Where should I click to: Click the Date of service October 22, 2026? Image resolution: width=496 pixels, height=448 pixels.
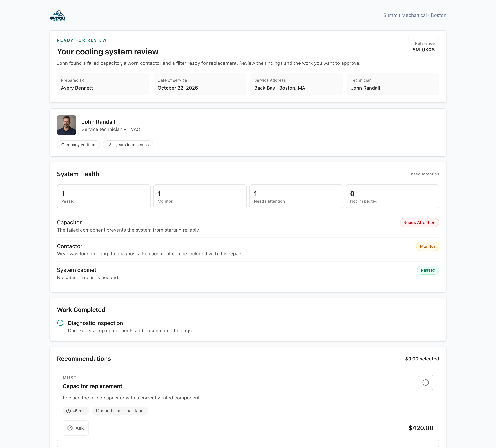(200, 84)
